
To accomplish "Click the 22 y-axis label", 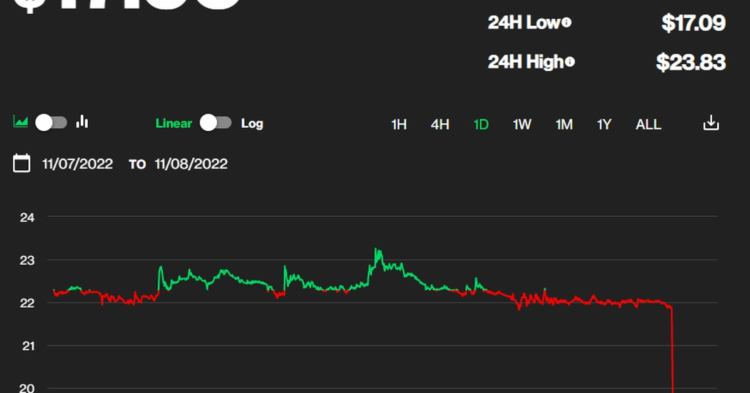I will [27, 303].
